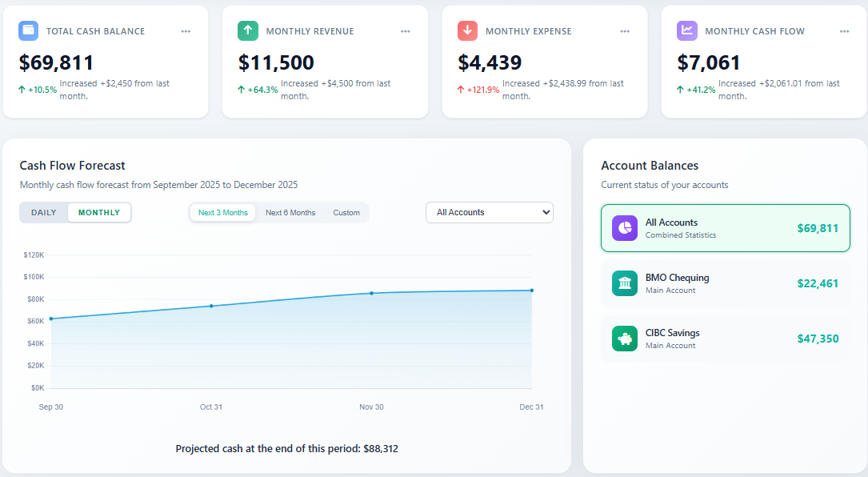The width and height of the screenshot is (868, 477).
Task: Switch to the DAILY view toggle
Action: (43, 212)
